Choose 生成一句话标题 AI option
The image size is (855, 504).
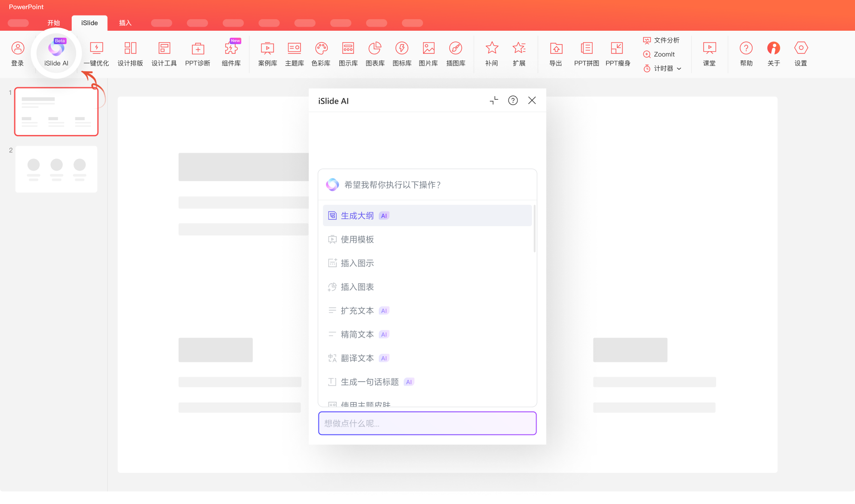pyautogui.click(x=427, y=382)
